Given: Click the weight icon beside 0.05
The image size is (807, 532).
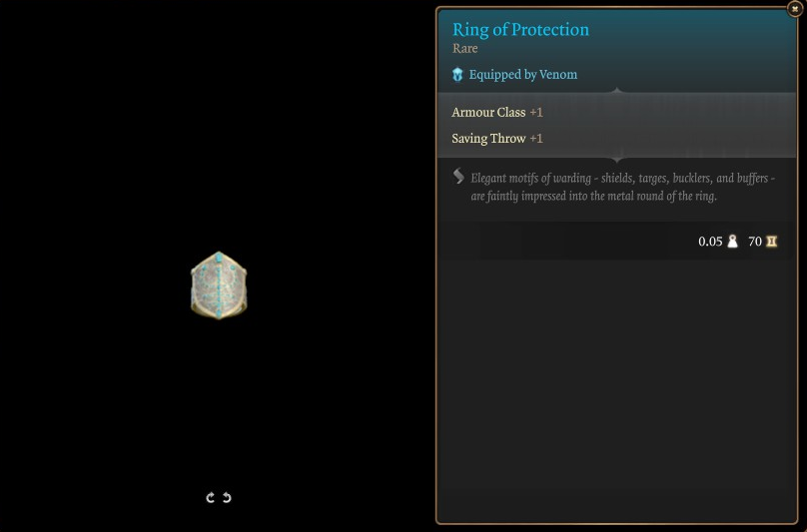Looking at the screenshot, I should point(732,242).
